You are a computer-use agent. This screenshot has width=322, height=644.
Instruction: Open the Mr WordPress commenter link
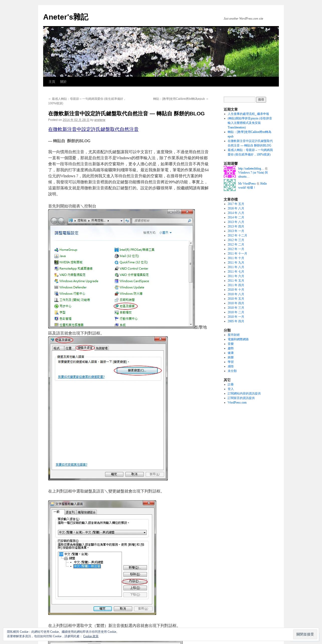click(247, 184)
